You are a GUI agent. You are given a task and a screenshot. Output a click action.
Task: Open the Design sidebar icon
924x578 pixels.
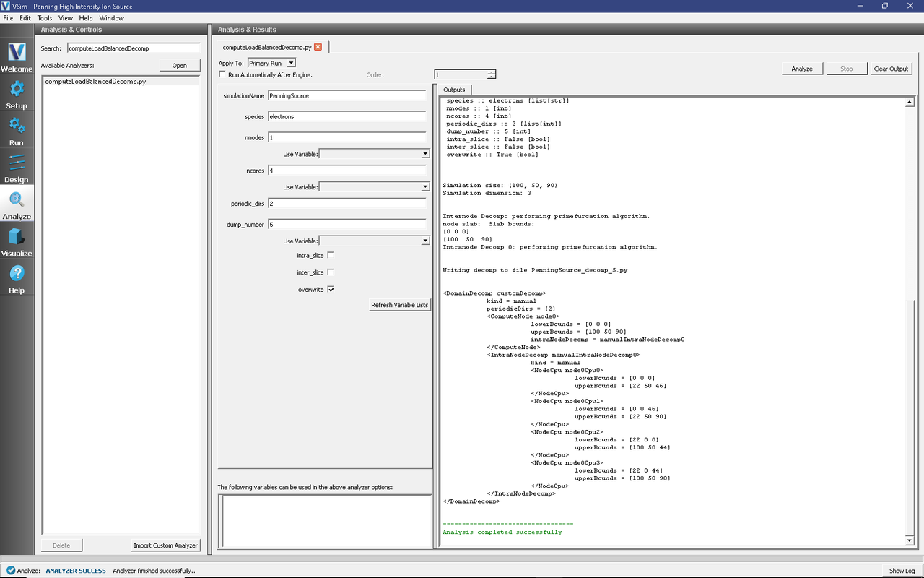click(x=17, y=168)
